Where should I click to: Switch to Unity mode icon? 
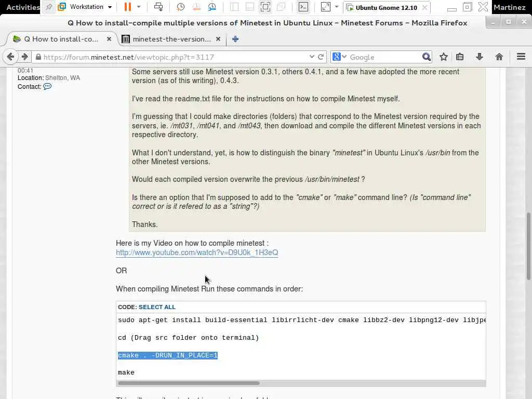click(x=281, y=7)
